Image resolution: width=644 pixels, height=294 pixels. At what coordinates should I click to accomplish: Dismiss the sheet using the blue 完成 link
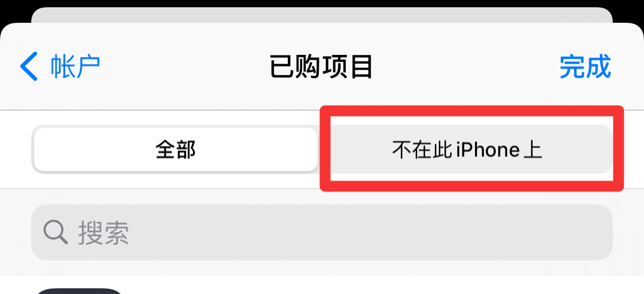[x=585, y=66]
